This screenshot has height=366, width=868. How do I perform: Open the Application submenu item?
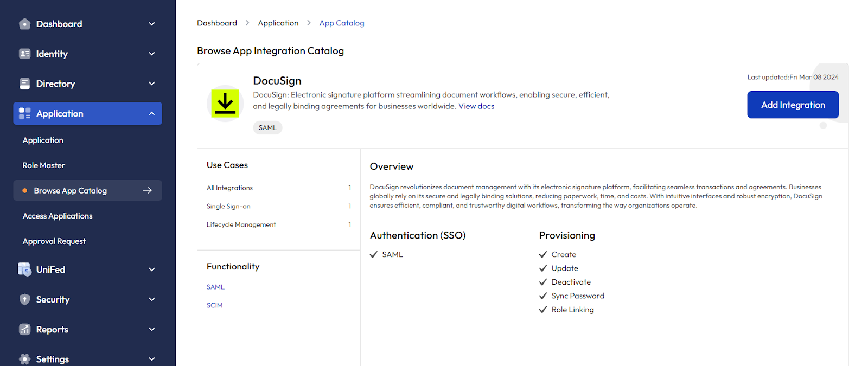pyautogui.click(x=43, y=140)
